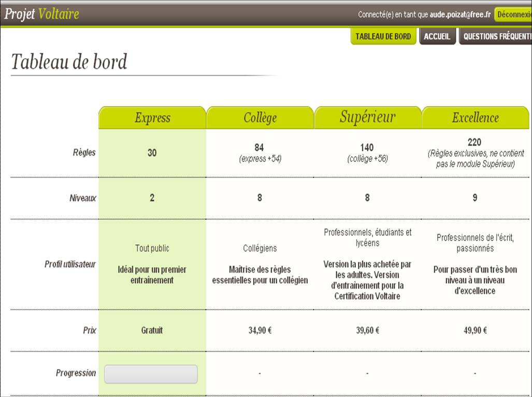Screen dimensions: 532x397
Task: Open the Questions fréquentes tab
Action: pos(495,36)
